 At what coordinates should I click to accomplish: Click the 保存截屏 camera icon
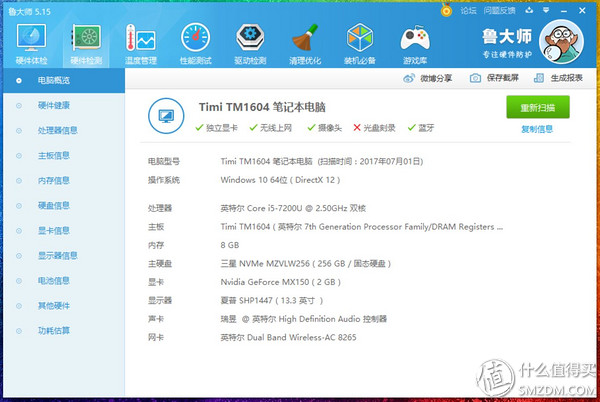click(475, 78)
